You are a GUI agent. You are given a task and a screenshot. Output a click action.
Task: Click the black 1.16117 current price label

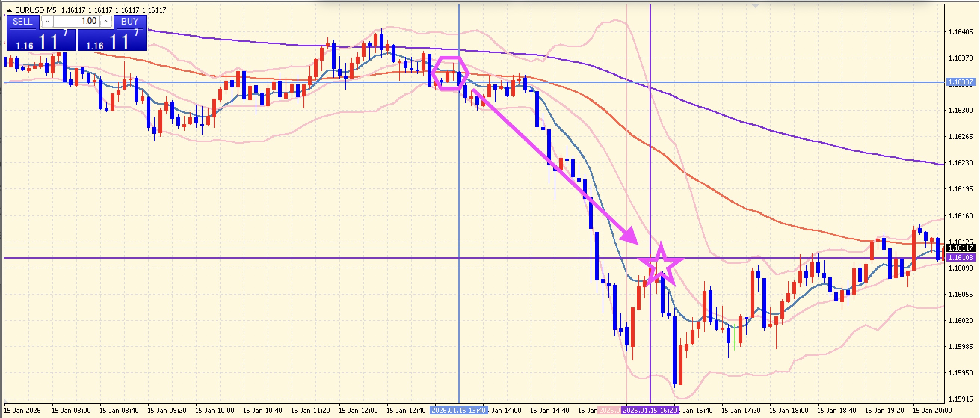point(961,248)
